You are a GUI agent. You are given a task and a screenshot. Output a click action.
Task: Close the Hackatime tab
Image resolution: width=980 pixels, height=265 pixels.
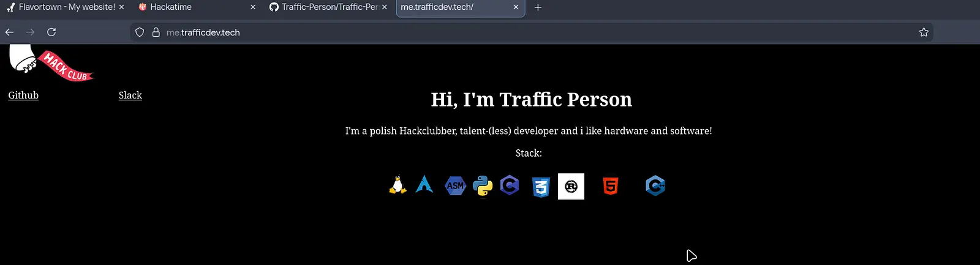[254, 7]
